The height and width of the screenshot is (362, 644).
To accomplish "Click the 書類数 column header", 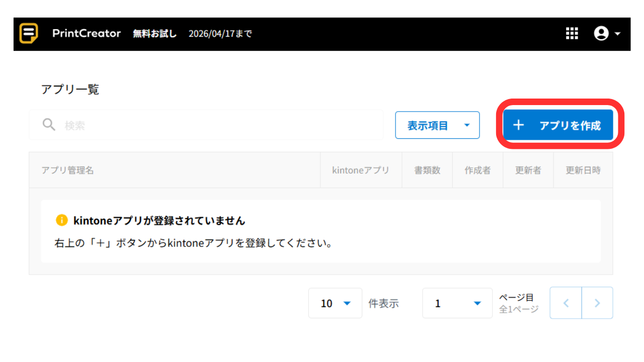I will tap(427, 170).
